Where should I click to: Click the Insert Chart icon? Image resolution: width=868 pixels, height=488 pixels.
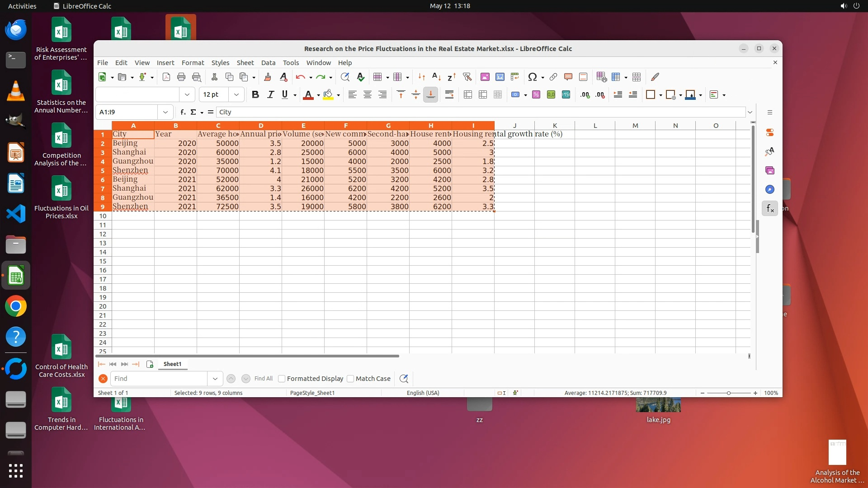coord(500,77)
